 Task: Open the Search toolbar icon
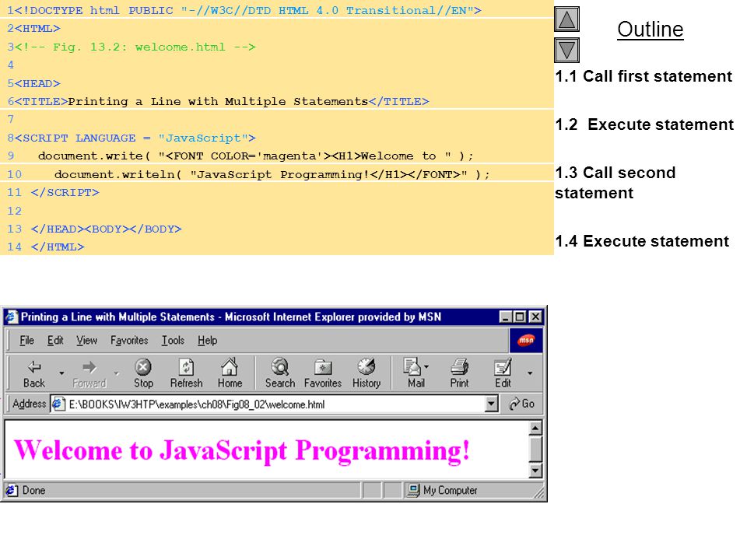pyautogui.click(x=280, y=373)
